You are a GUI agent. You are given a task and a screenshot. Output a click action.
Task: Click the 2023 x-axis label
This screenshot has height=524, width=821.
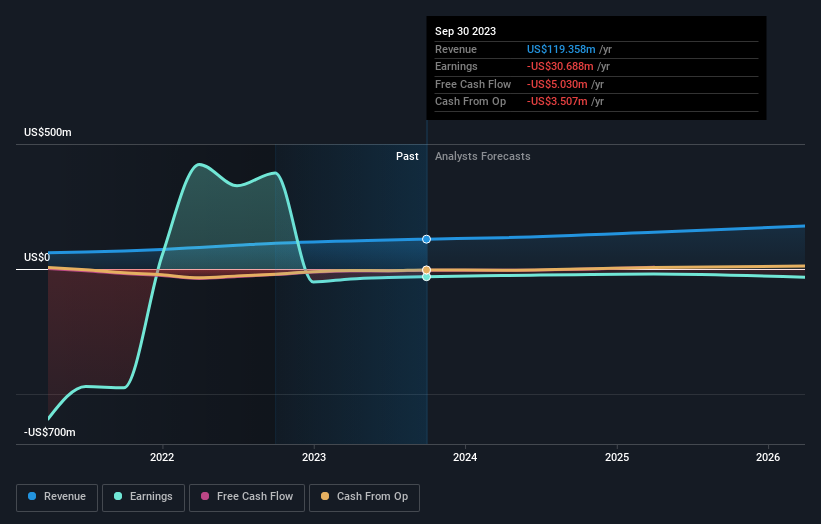coord(314,457)
